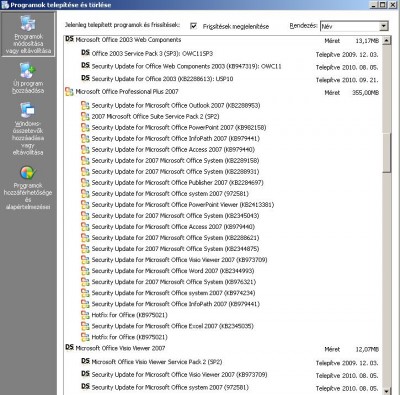Image resolution: width=400 pixels, height=395 pixels.
Task: Click the Office Professional Plus 2007 icon
Action: pyautogui.click(x=69, y=92)
